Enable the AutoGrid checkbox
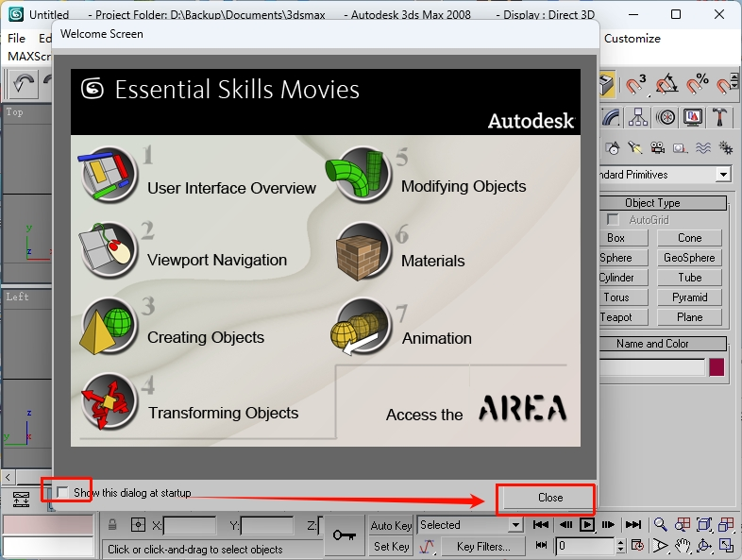Viewport: 742px width, 560px height. tap(614, 220)
